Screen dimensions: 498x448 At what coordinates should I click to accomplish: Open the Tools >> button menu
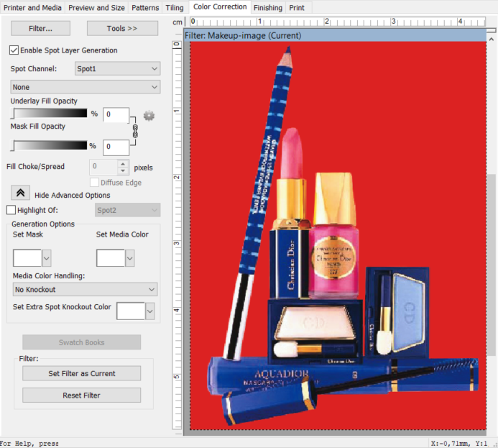tap(122, 29)
